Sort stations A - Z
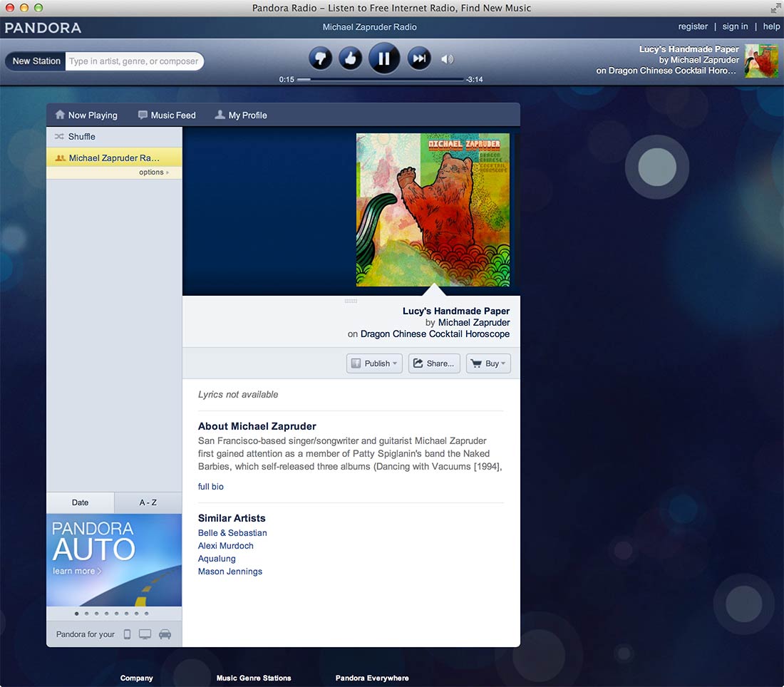Image resolution: width=784 pixels, height=687 pixels. 148,502
